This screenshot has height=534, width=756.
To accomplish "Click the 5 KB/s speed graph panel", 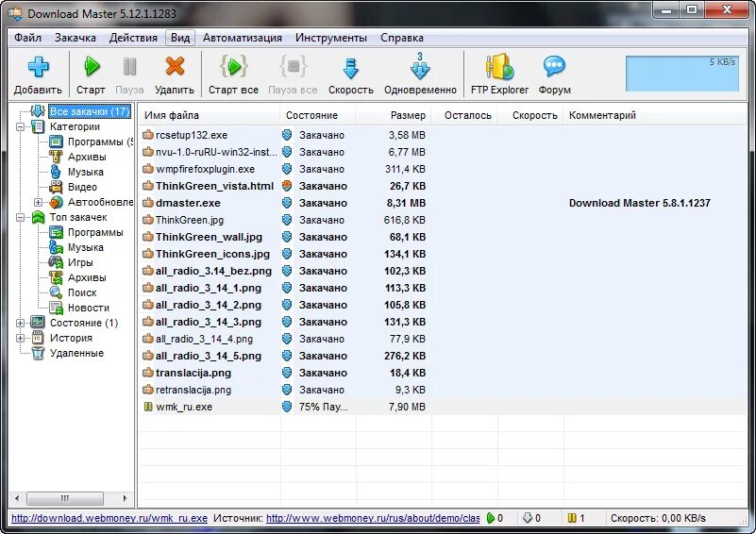I will click(x=682, y=73).
